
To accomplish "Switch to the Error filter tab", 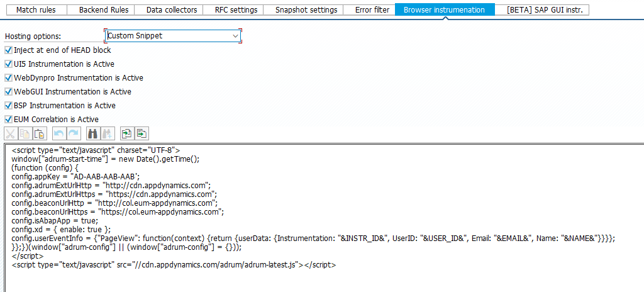I will click(x=372, y=10).
